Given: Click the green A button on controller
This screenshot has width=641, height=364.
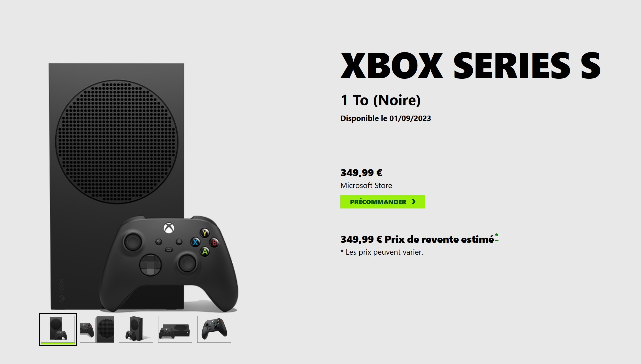Looking at the screenshot, I should (205, 252).
